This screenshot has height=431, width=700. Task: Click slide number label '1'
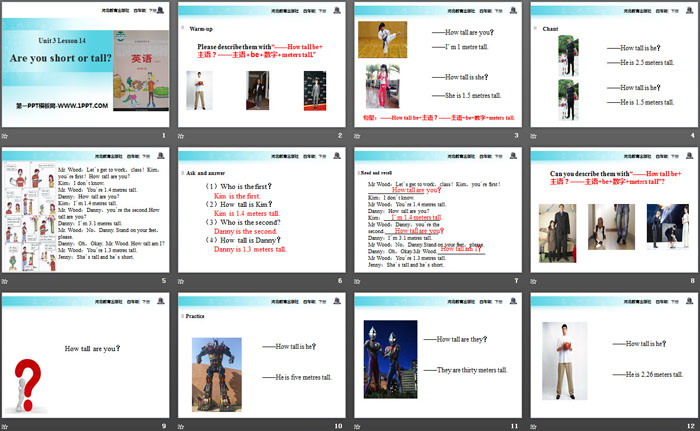coord(164,135)
